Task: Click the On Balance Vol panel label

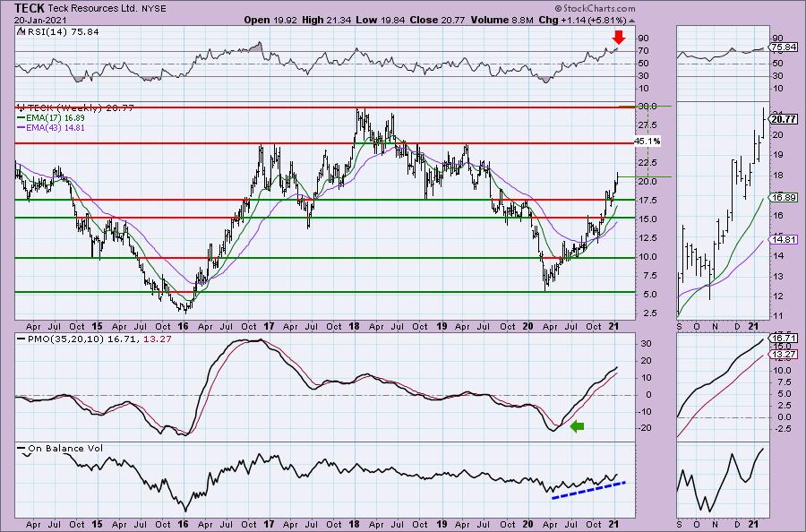Action: (x=65, y=448)
